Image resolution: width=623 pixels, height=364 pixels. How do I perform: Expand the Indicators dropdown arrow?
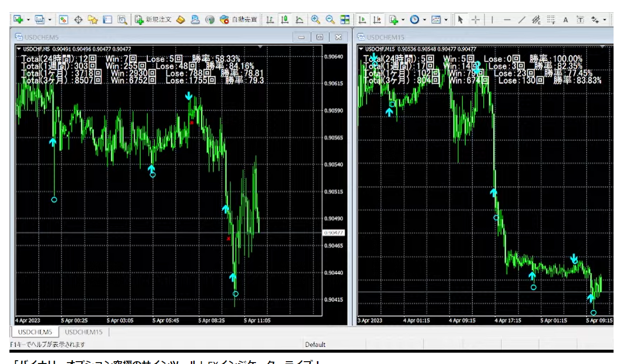click(x=402, y=20)
